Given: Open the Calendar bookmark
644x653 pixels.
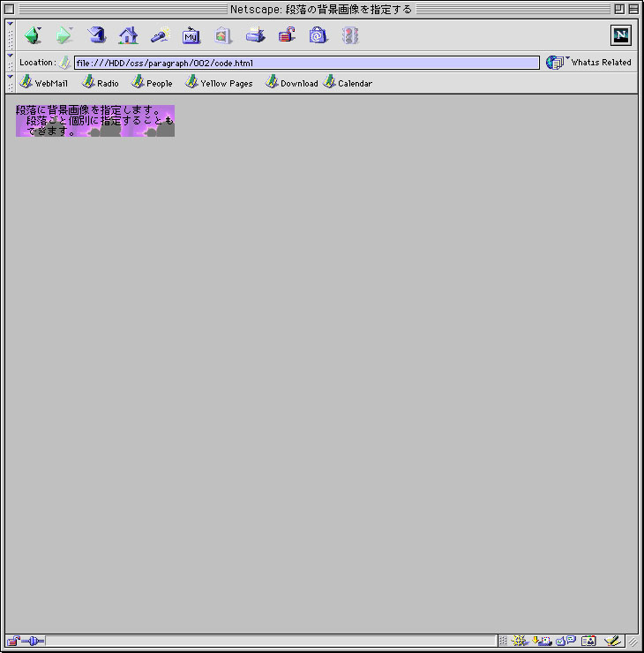Looking at the screenshot, I should [x=348, y=82].
